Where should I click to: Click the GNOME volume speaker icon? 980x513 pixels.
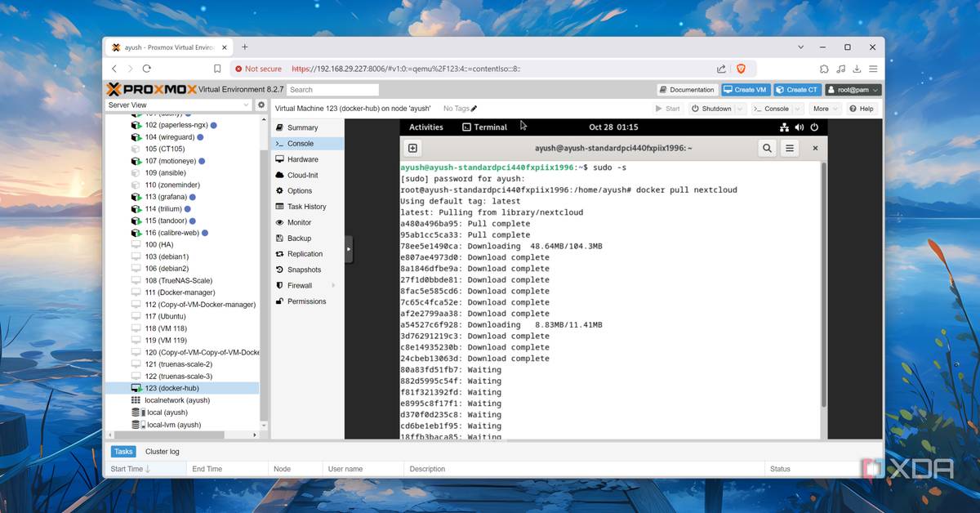pos(799,127)
